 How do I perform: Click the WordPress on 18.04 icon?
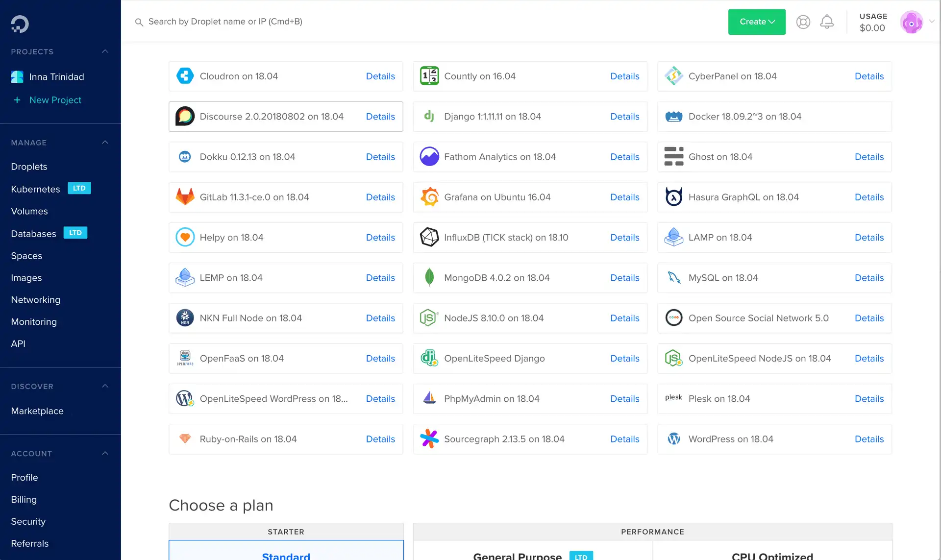click(x=674, y=438)
